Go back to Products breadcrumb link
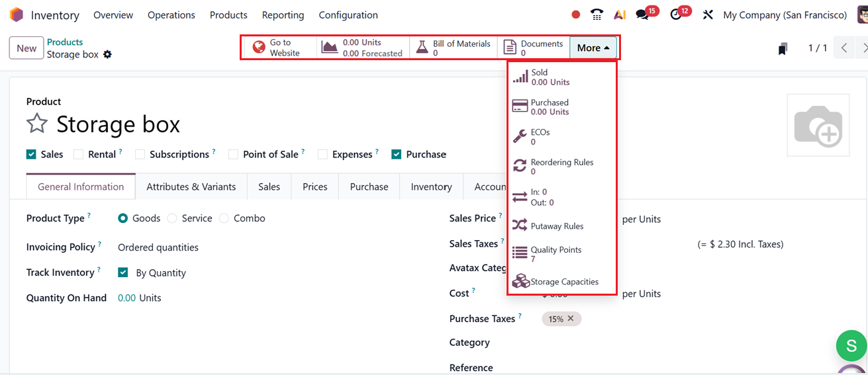The width and height of the screenshot is (868, 375). [x=65, y=42]
